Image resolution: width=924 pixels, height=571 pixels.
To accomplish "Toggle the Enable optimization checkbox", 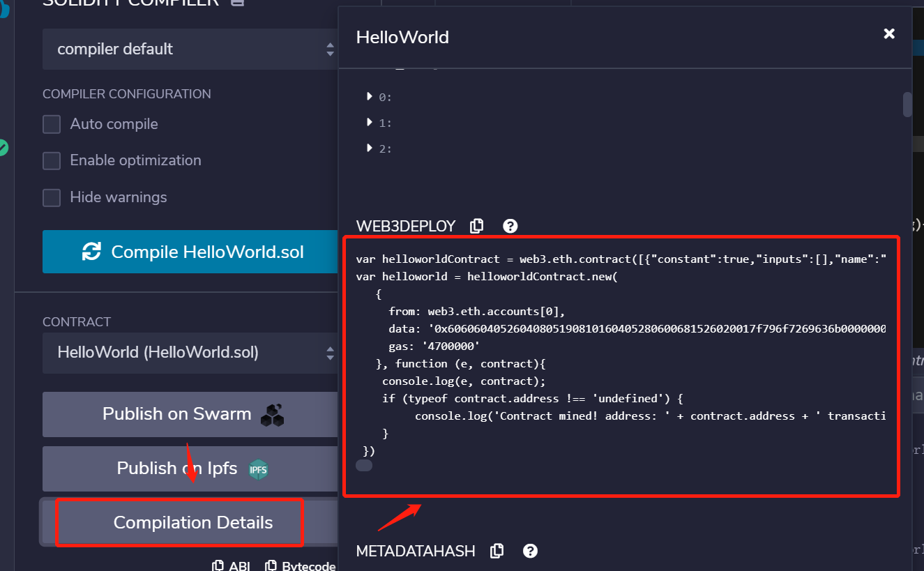I will point(52,160).
